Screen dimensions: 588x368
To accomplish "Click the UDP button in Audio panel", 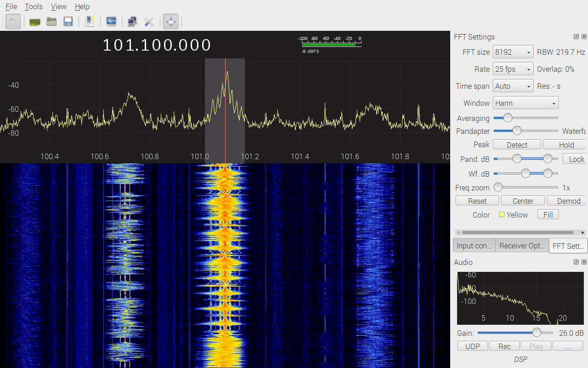I will tap(473, 346).
